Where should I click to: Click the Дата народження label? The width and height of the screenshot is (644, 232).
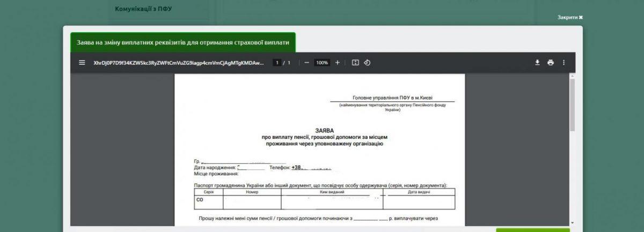[215, 168]
